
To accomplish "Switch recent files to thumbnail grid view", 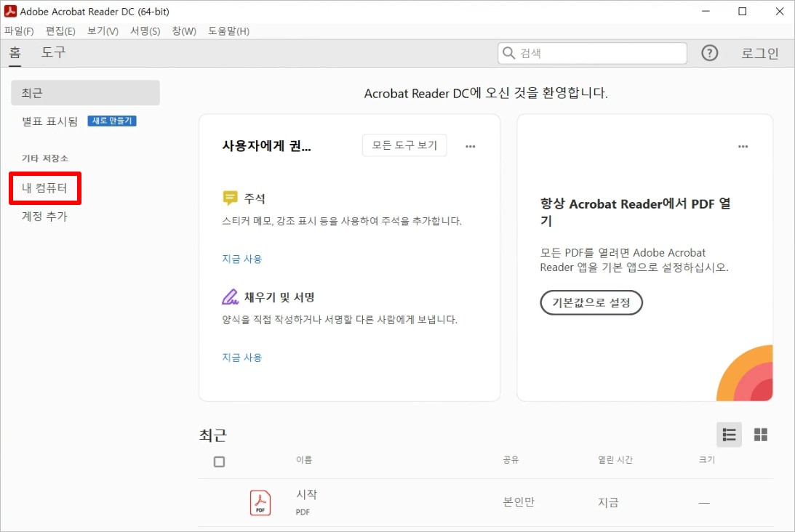I will point(761,435).
